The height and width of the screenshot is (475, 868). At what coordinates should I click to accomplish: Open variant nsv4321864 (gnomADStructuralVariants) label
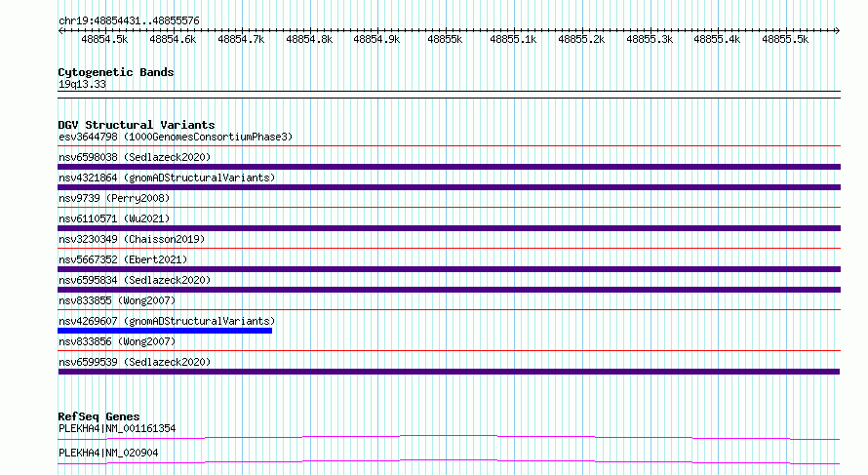pyautogui.click(x=167, y=178)
